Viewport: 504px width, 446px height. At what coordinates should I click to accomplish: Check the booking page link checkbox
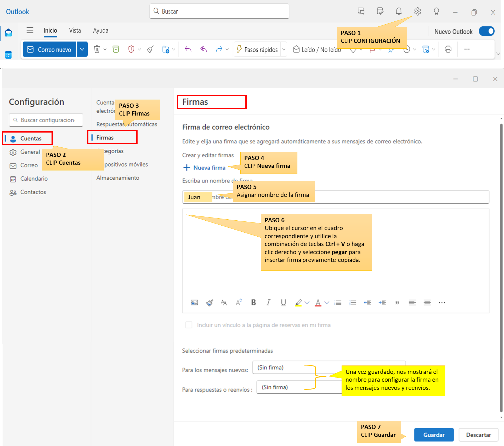(x=189, y=325)
